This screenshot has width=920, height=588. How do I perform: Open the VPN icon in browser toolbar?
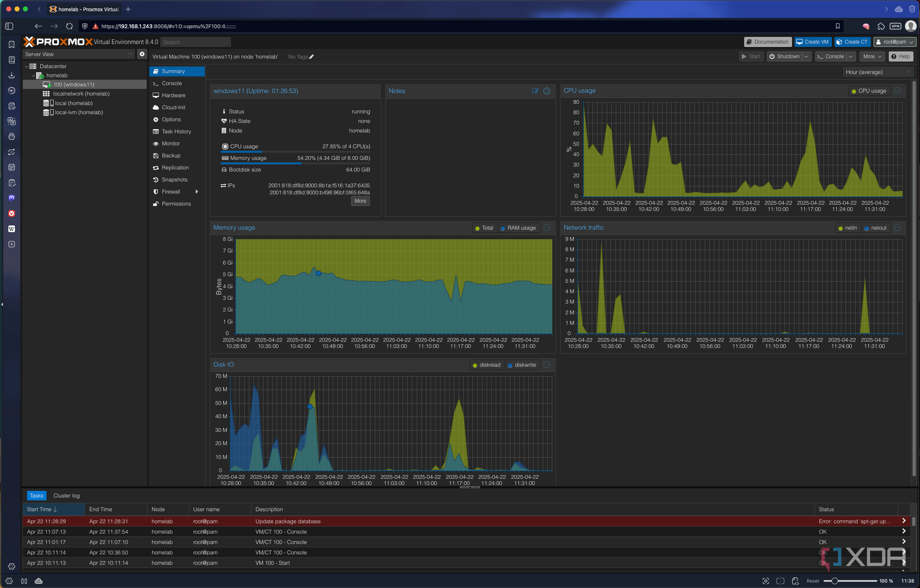pyautogui.click(x=895, y=26)
